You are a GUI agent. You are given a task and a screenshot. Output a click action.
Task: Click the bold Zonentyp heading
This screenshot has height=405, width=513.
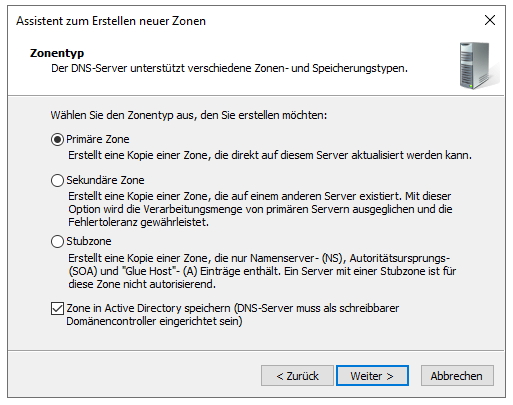pyautogui.click(x=57, y=53)
